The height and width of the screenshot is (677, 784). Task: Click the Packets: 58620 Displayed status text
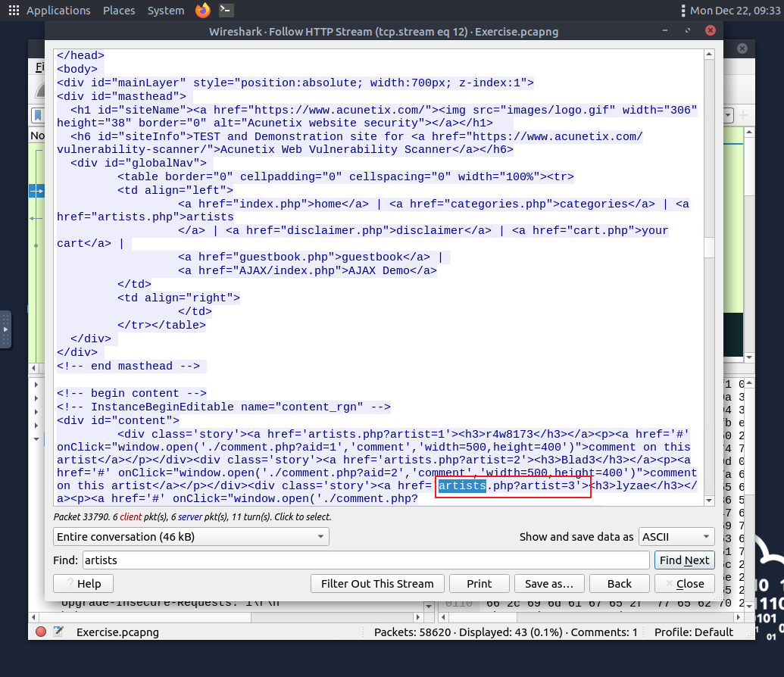[505, 632]
